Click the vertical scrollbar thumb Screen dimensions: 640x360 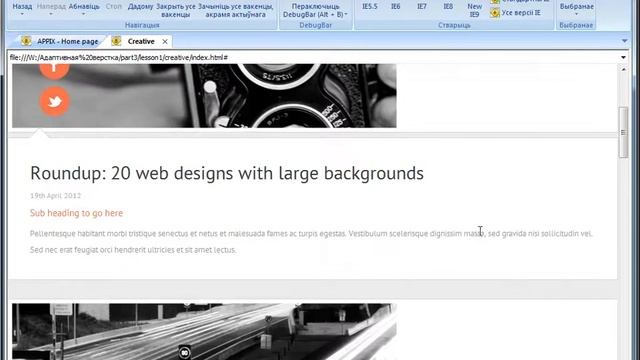pyautogui.click(x=623, y=132)
